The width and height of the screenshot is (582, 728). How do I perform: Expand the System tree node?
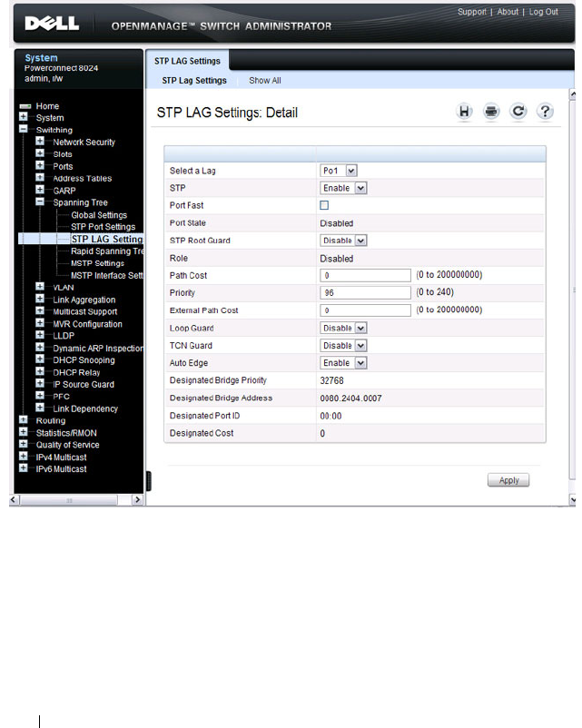[24, 117]
